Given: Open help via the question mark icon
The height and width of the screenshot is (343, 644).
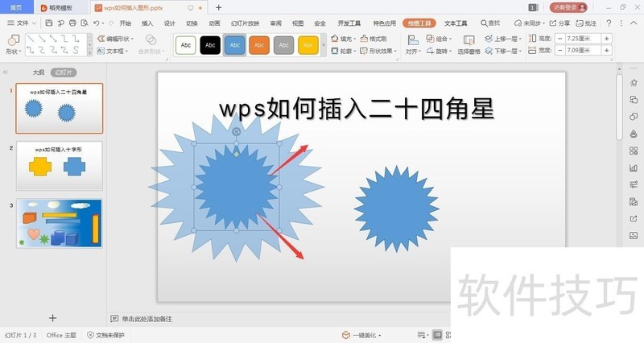Looking at the screenshot, I should [609, 23].
